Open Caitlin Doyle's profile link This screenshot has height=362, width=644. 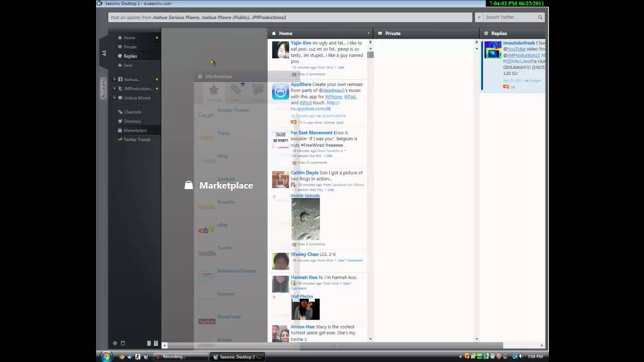click(304, 173)
